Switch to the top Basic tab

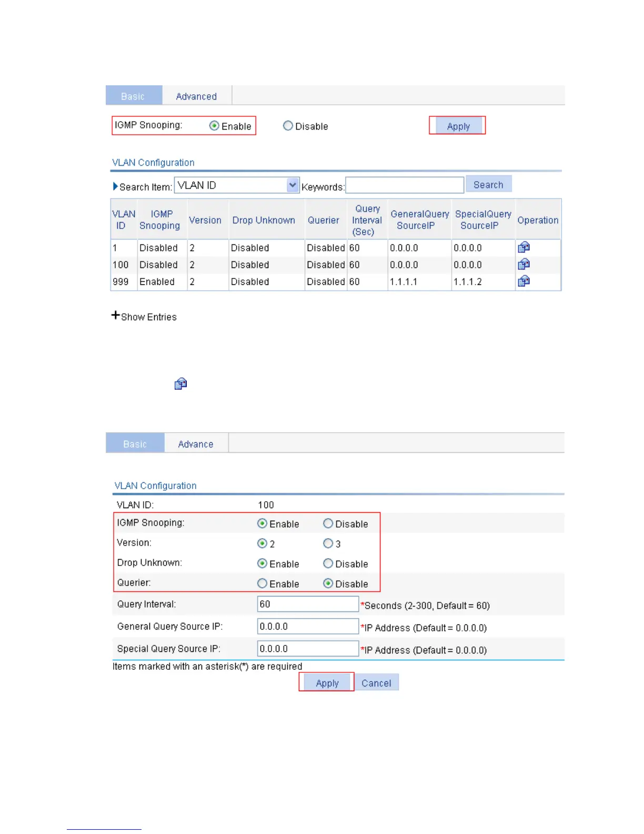pyautogui.click(x=134, y=95)
